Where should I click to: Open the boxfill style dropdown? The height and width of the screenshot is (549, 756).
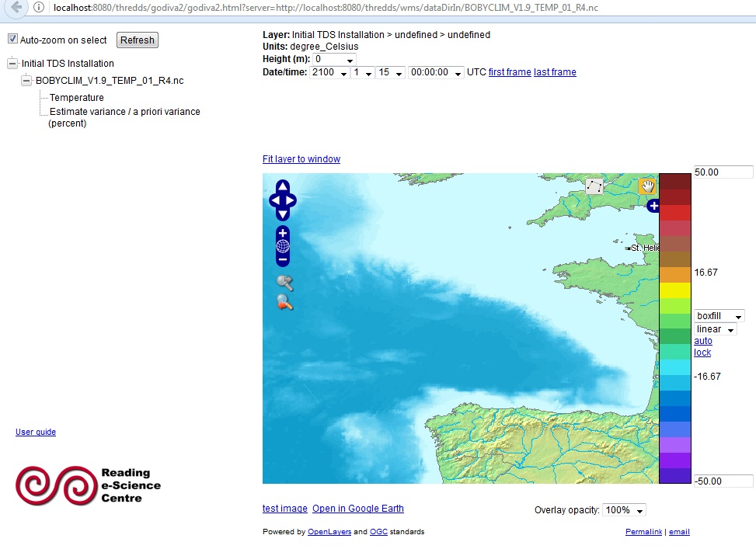tap(719, 316)
